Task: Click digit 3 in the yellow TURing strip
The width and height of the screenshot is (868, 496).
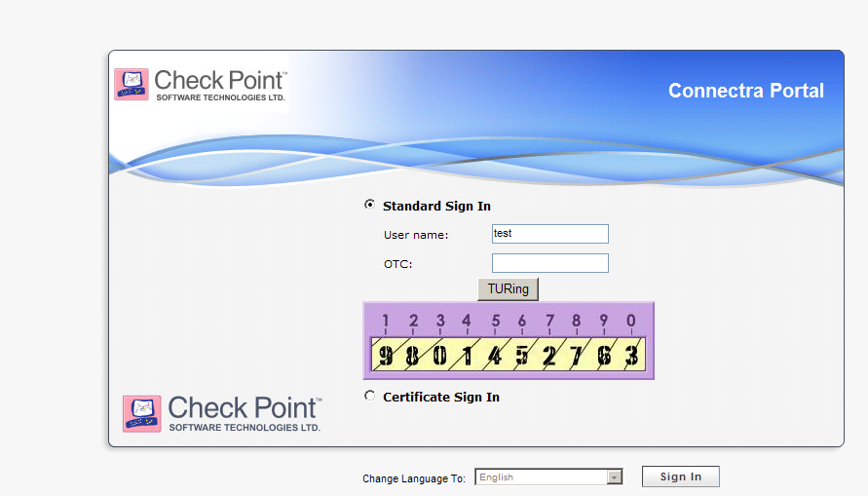Action: click(x=631, y=356)
